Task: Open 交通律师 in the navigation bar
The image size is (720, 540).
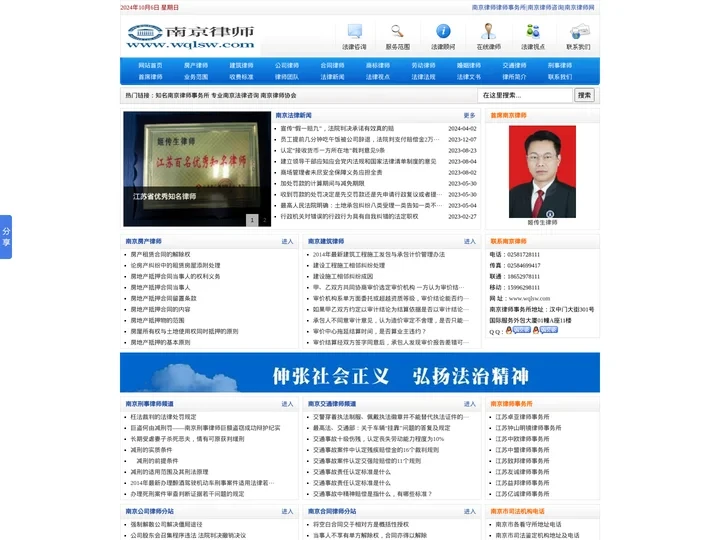Action: pyautogui.click(x=514, y=66)
